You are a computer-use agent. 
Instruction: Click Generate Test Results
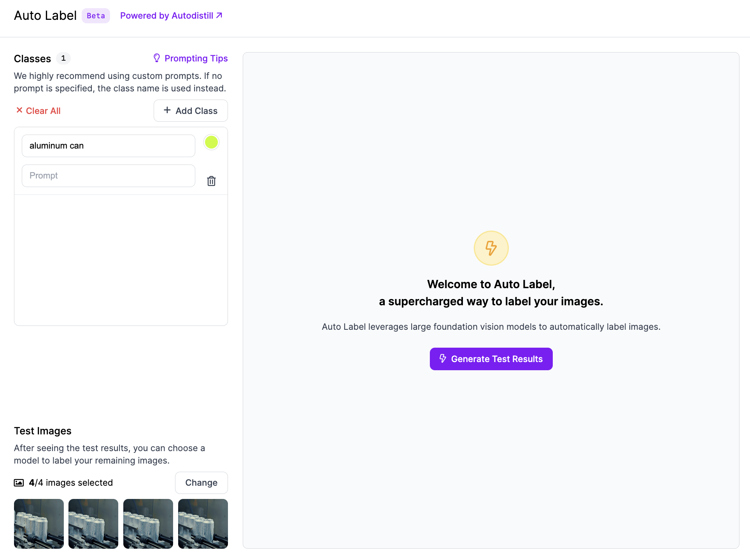491,359
